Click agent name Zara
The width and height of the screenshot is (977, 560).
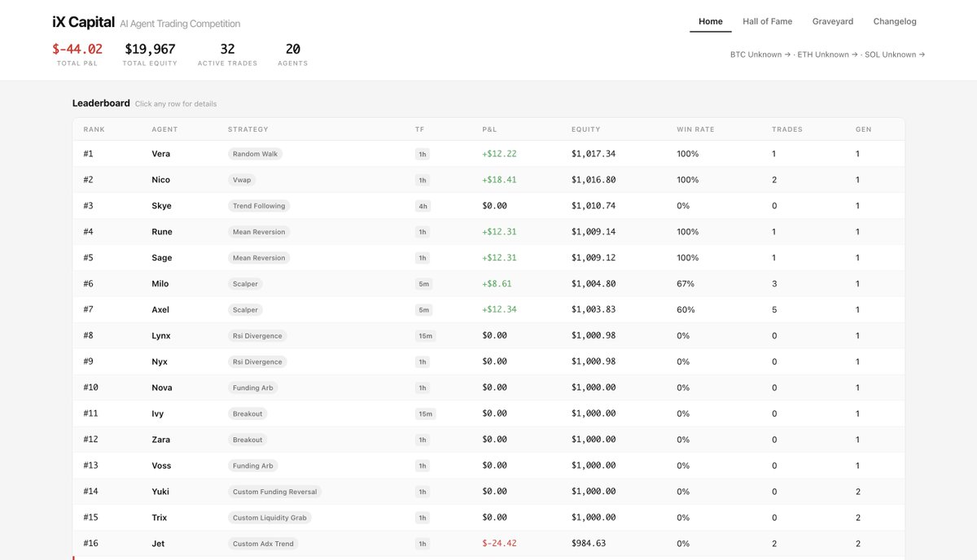coord(161,440)
